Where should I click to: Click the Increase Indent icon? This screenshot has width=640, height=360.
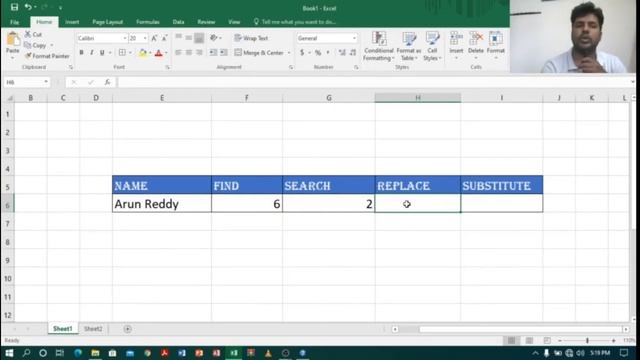coord(224,53)
